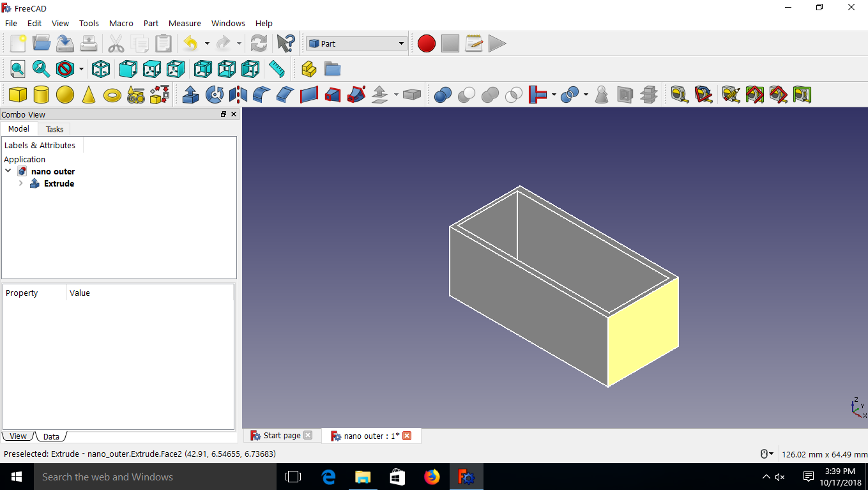This screenshot has width=868, height=490.
Task: Open the Measure menu
Action: click(185, 23)
